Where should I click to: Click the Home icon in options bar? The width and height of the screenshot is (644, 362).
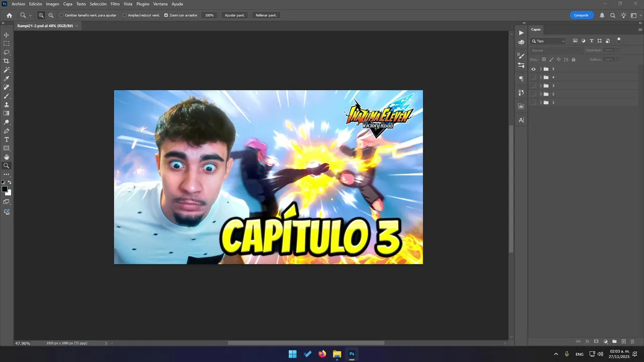pos(9,16)
